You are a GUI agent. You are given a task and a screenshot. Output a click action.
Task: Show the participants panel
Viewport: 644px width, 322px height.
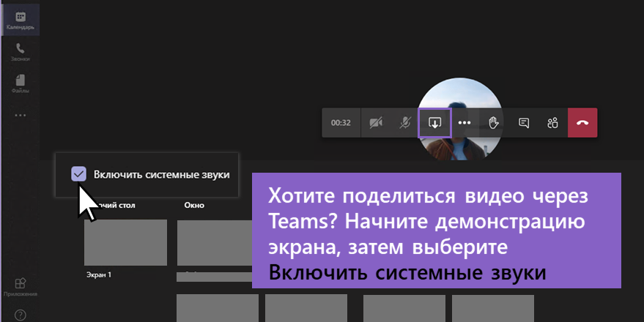553,123
